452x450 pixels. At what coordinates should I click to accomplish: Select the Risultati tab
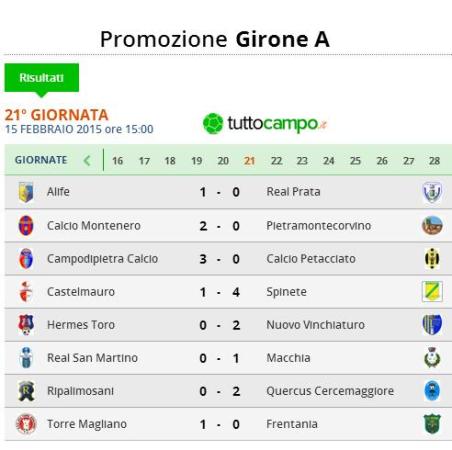(x=42, y=78)
